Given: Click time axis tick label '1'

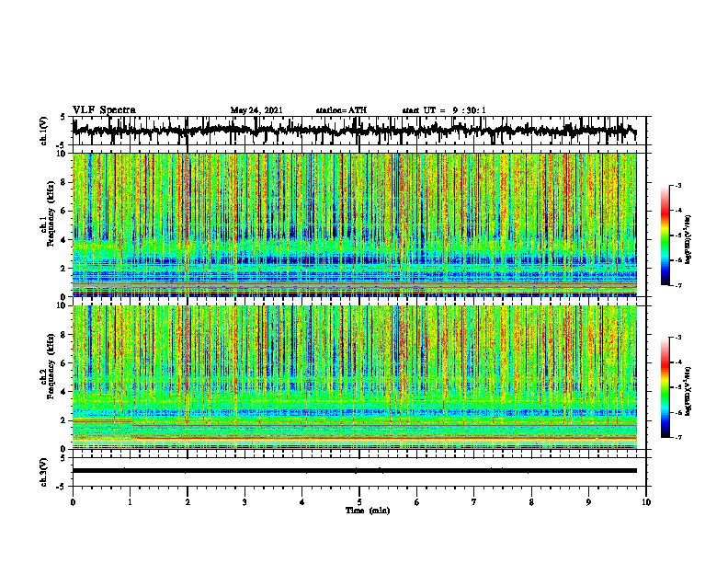Looking at the screenshot, I should [130, 502].
